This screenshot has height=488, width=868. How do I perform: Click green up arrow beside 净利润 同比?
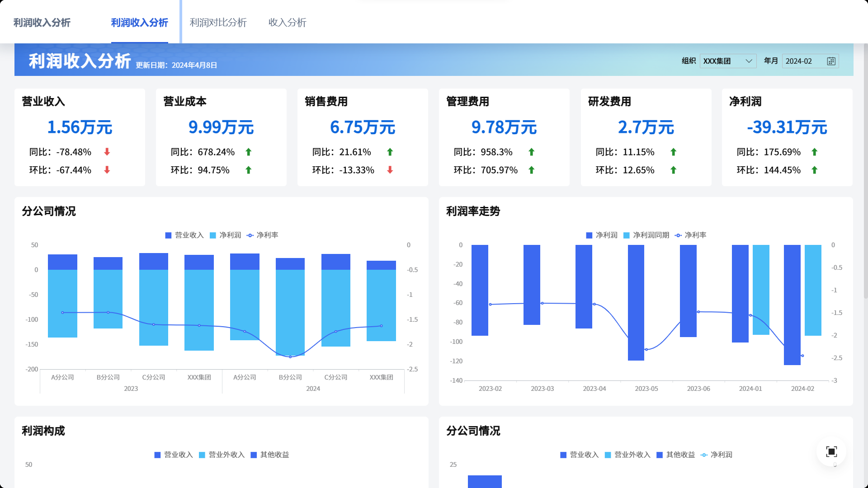(814, 152)
